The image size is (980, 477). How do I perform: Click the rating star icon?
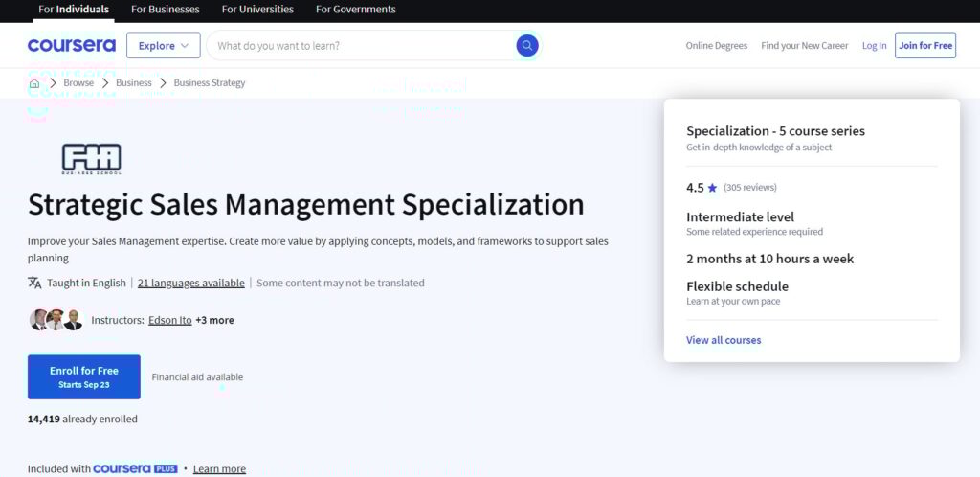712,188
